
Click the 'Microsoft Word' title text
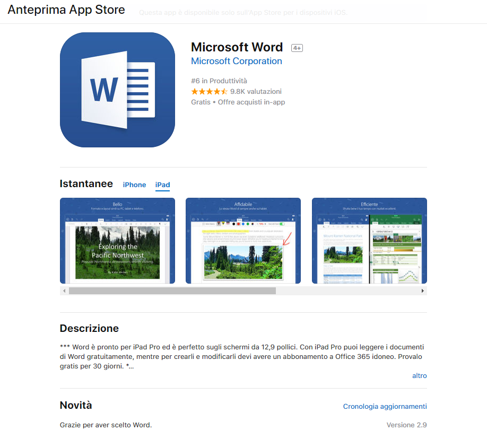click(237, 47)
